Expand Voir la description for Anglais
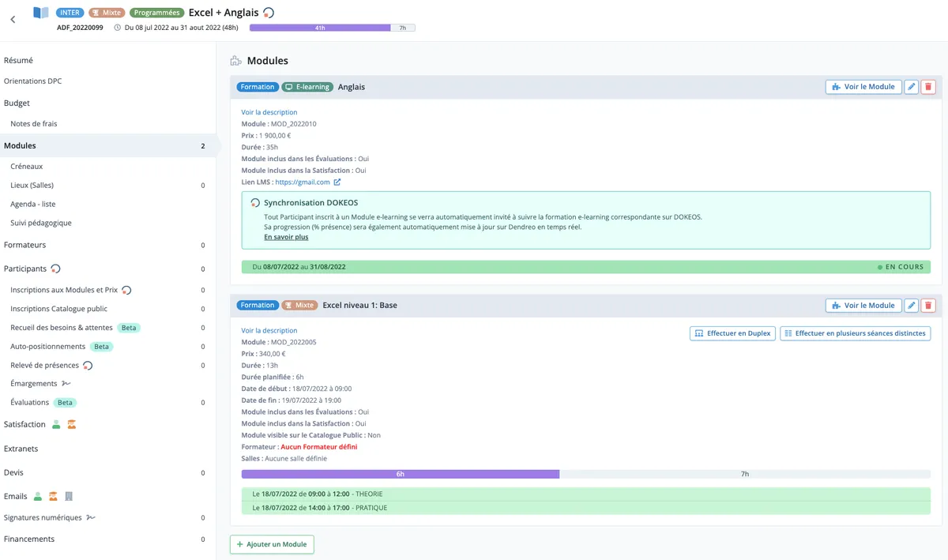The image size is (948, 560). point(269,112)
